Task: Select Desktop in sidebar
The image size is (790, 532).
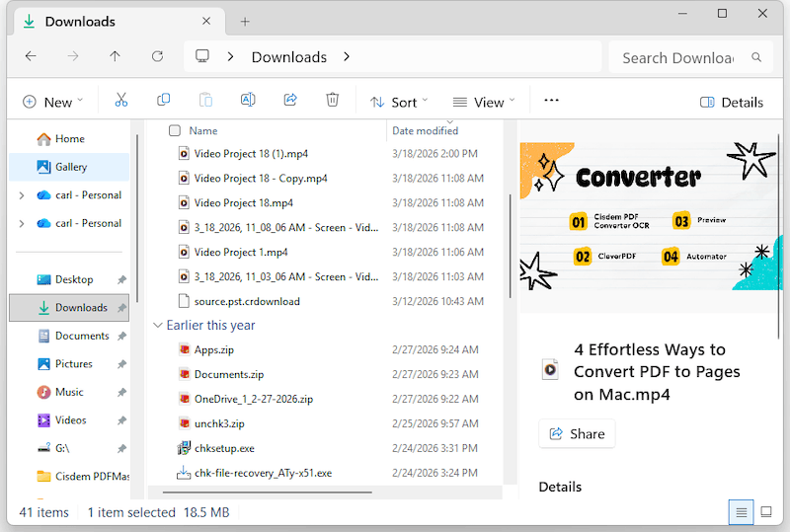Action: pos(69,279)
